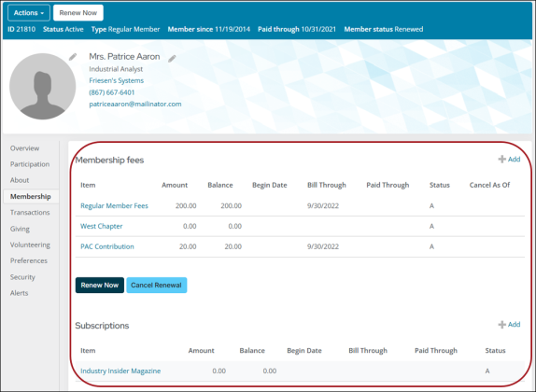Screen dimensions: 536x392
Task: Switch to the Overview tab
Action: click(24, 148)
